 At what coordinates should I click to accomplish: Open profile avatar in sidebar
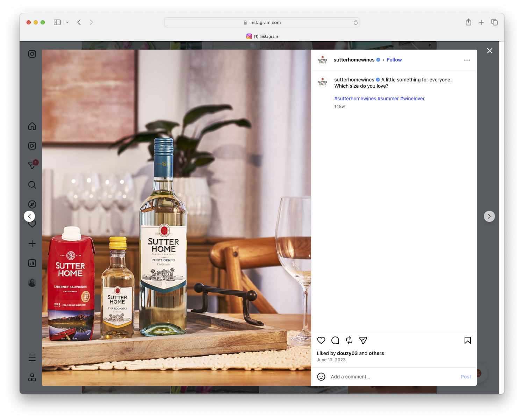(32, 283)
